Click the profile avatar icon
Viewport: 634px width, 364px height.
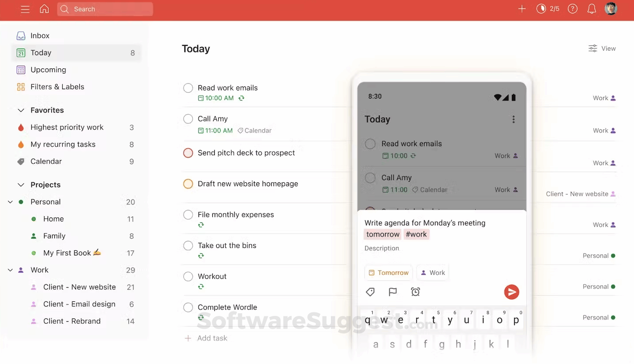611,8
